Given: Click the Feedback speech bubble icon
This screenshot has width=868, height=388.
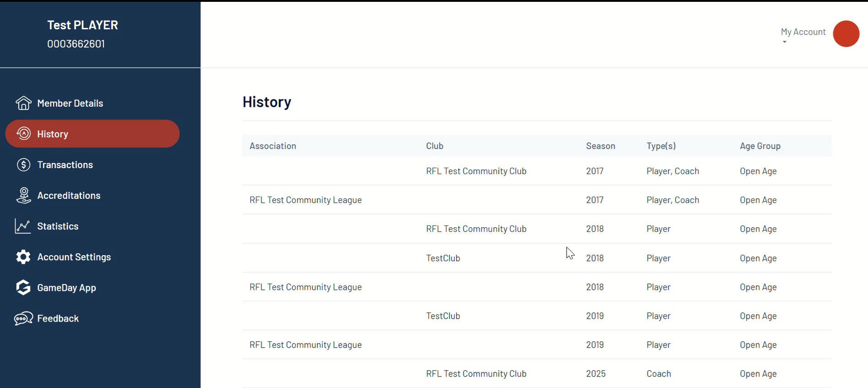Looking at the screenshot, I should pos(23,318).
